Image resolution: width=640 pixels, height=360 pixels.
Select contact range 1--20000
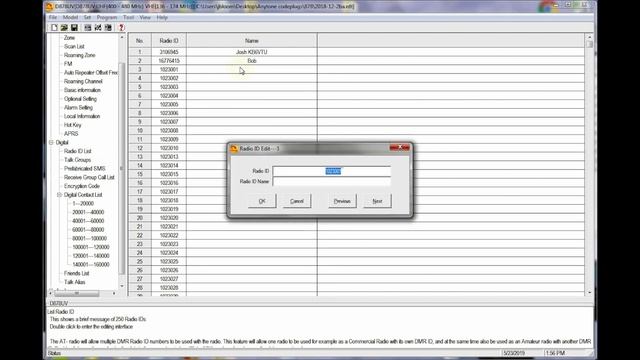pyautogui.click(x=83, y=203)
